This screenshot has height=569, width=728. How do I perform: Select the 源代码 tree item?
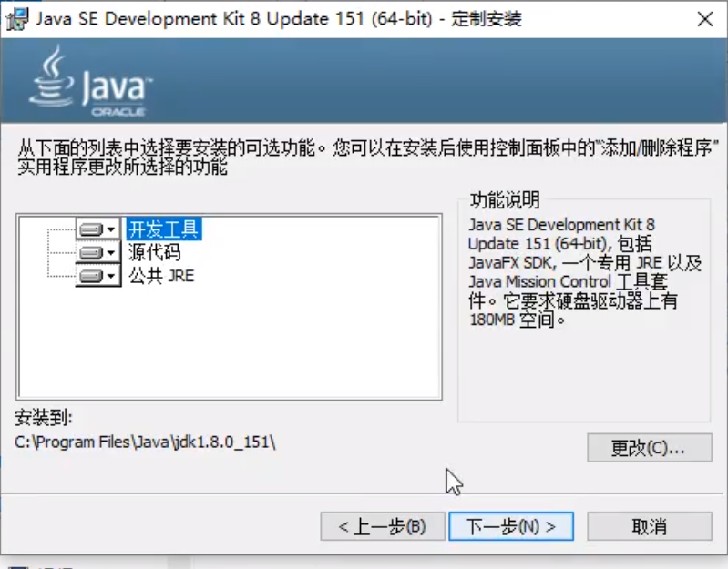click(x=155, y=253)
